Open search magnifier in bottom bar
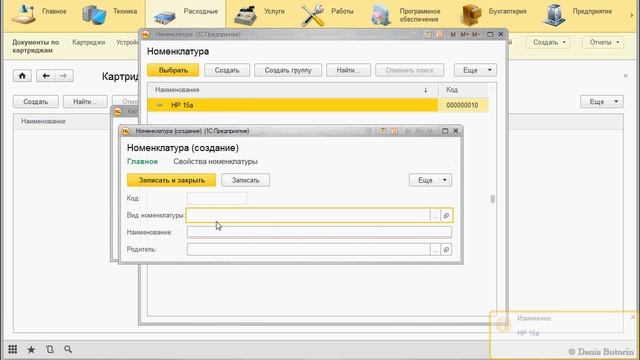The height and width of the screenshot is (360, 640). (x=68, y=349)
